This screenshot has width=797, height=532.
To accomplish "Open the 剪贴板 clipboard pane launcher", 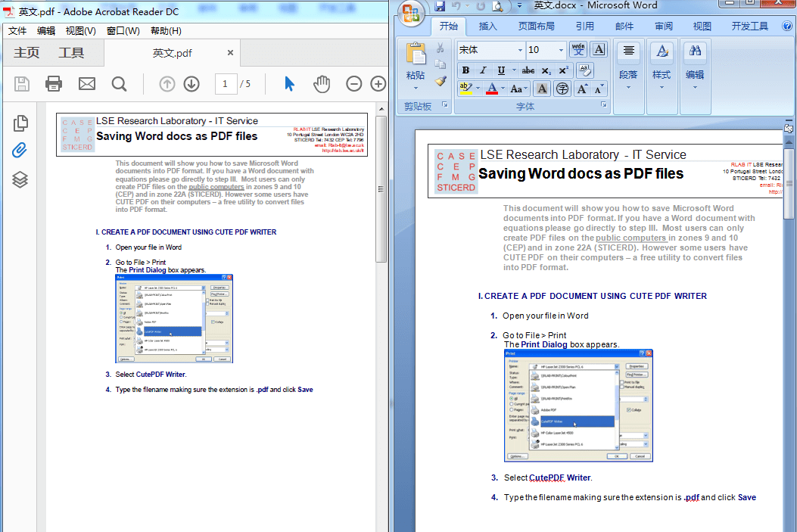I will (445, 105).
